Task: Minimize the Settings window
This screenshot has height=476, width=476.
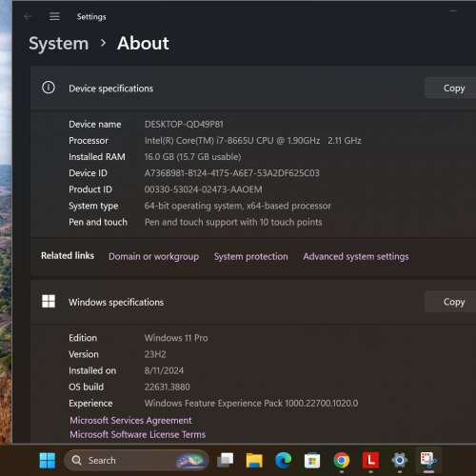Action: [x=453, y=10]
